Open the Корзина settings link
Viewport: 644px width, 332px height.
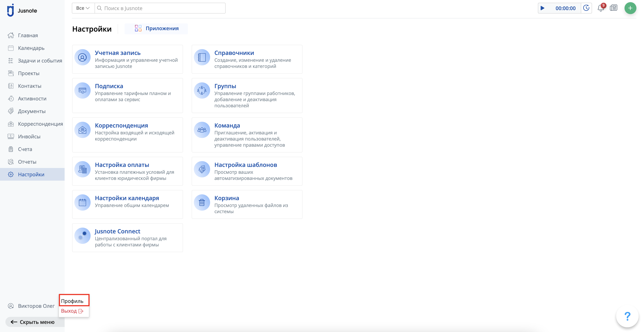click(227, 198)
